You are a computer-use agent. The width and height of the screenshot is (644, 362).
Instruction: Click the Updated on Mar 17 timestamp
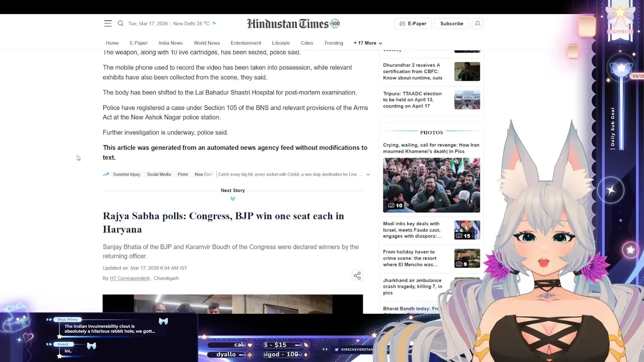(145, 268)
